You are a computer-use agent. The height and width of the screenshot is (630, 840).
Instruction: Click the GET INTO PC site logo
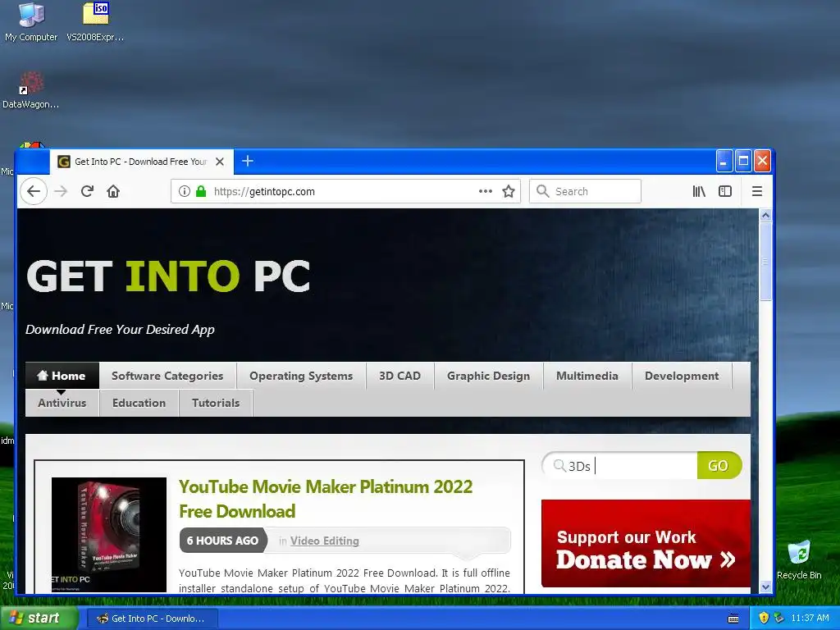168,276
